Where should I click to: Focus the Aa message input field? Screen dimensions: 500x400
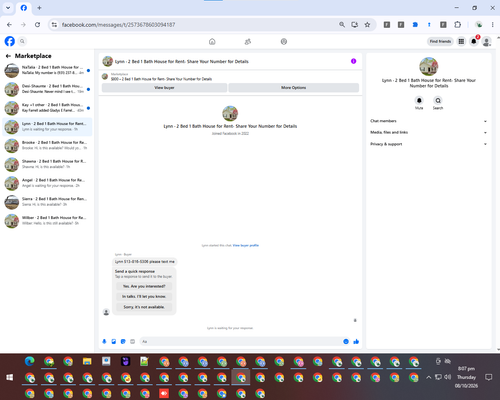(240, 341)
